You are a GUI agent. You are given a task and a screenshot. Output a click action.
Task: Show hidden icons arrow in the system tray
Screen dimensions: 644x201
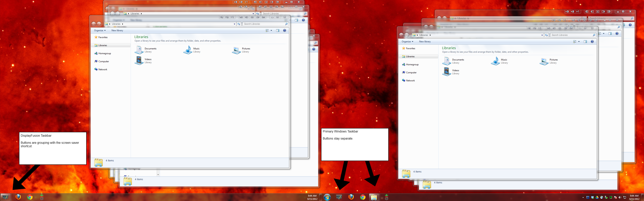coord(583,198)
